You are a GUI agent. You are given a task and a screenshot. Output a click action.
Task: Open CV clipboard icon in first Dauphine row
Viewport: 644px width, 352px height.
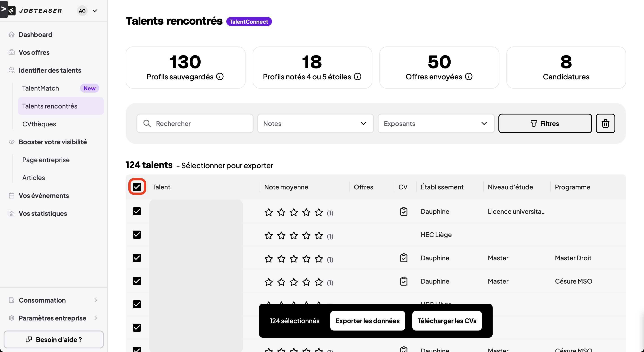coord(403,212)
